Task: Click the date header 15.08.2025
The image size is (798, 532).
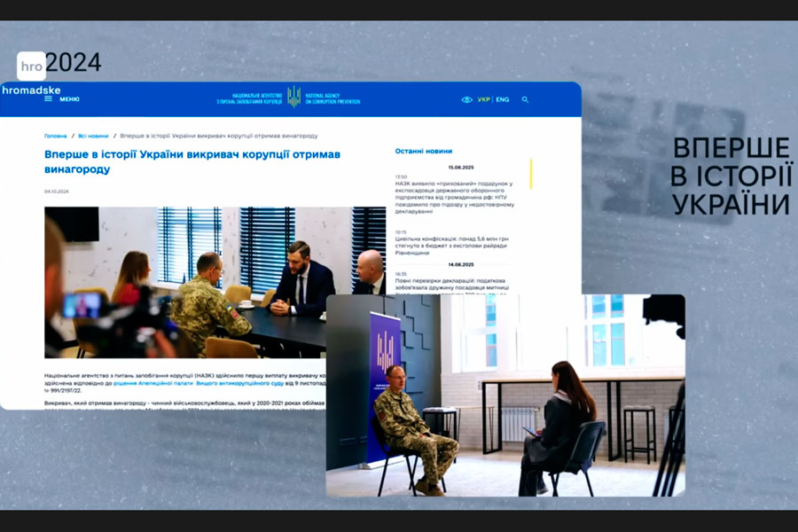Action: point(460,168)
